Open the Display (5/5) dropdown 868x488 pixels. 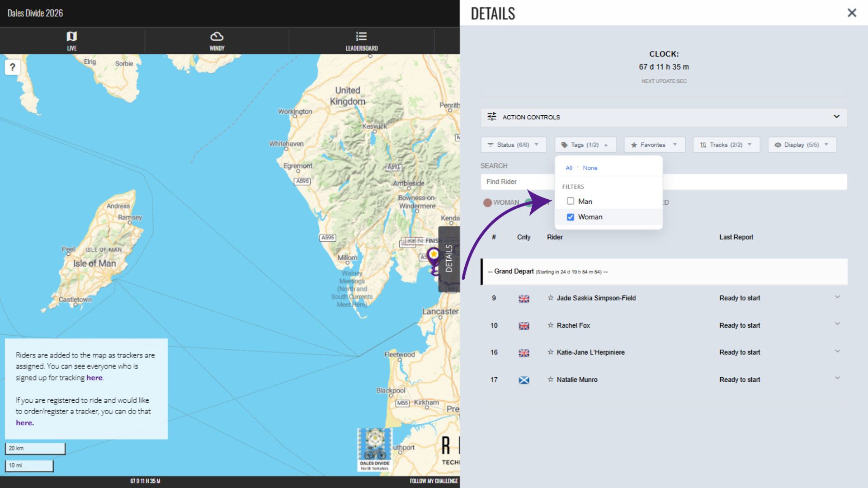(x=802, y=145)
